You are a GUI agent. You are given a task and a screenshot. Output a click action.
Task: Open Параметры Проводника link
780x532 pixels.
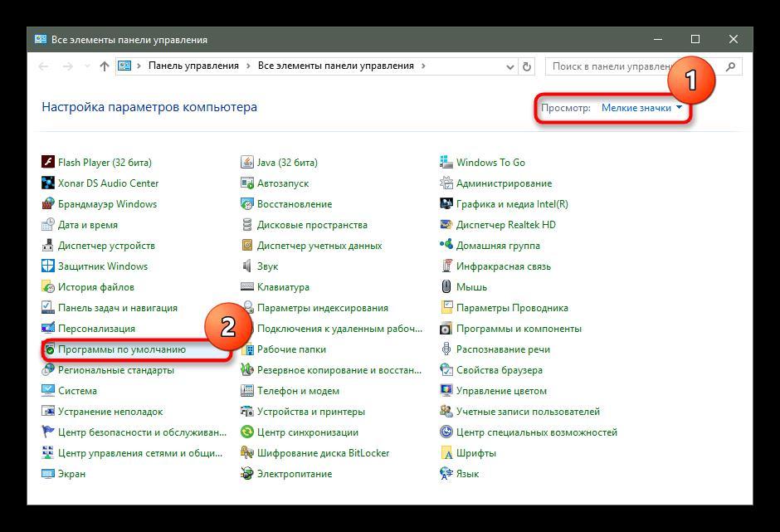point(512,308)
